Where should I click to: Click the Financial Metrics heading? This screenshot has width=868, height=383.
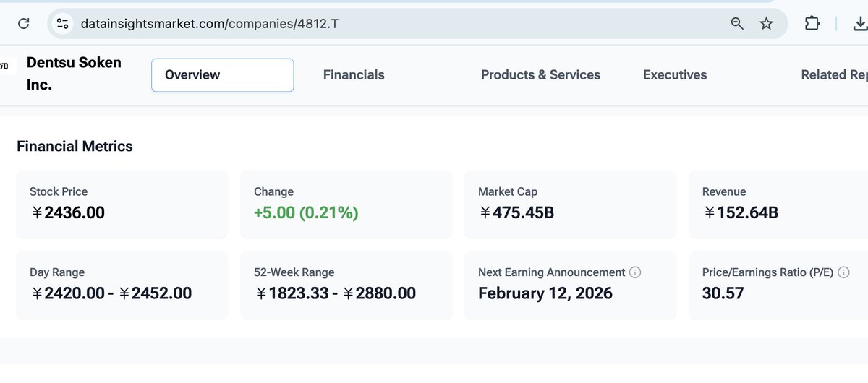point(75,146)
